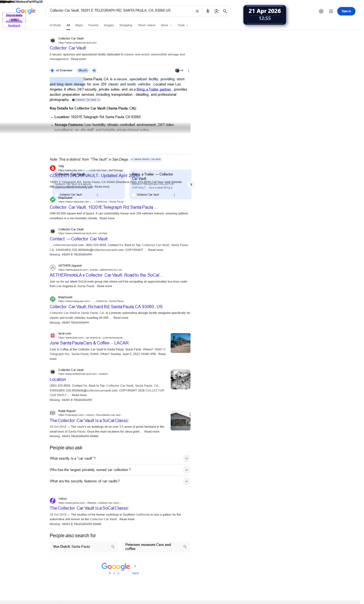This screenshot has height=604, width=364.
Task: Follow the Bring a Trailer partner link
Action: [154, 89]
